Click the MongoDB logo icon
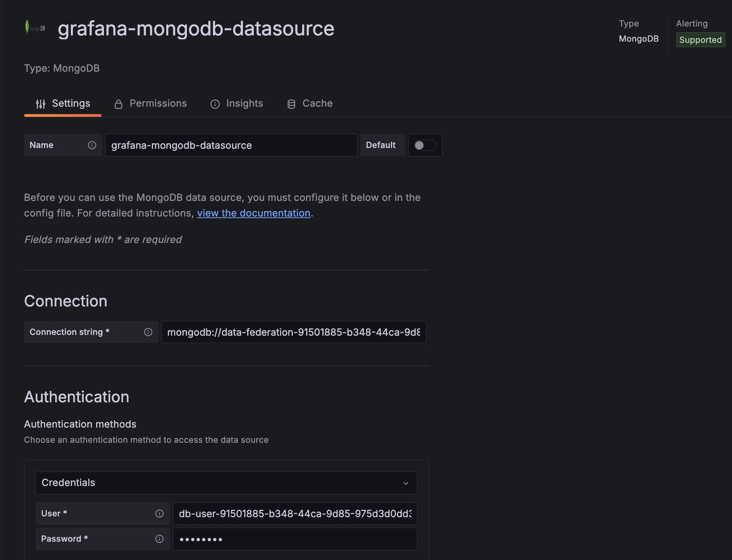This screenshot has width=732, height=560. coord(35,28)
